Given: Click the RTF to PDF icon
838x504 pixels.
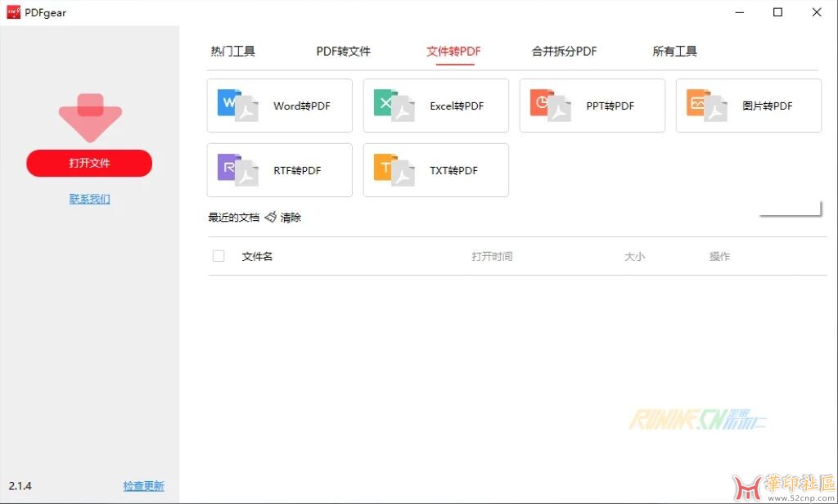Looking at the screenshot, I should 238,170.
